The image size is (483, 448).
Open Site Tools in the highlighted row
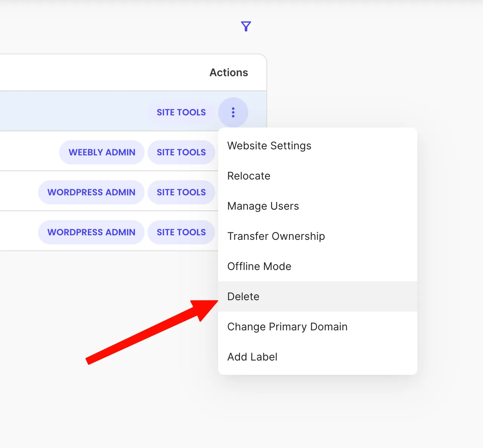182,112
